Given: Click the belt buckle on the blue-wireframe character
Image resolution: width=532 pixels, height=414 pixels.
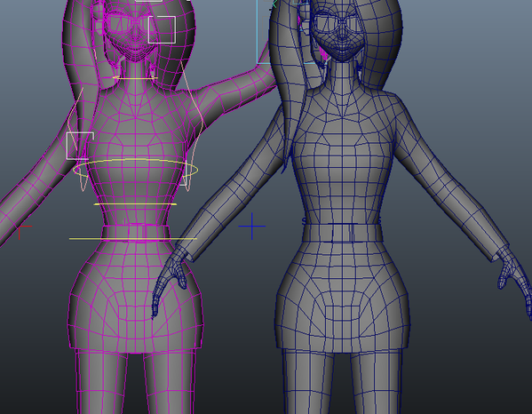Looking at the screenshot, I should pyautogui.click(x=343, y=233).
